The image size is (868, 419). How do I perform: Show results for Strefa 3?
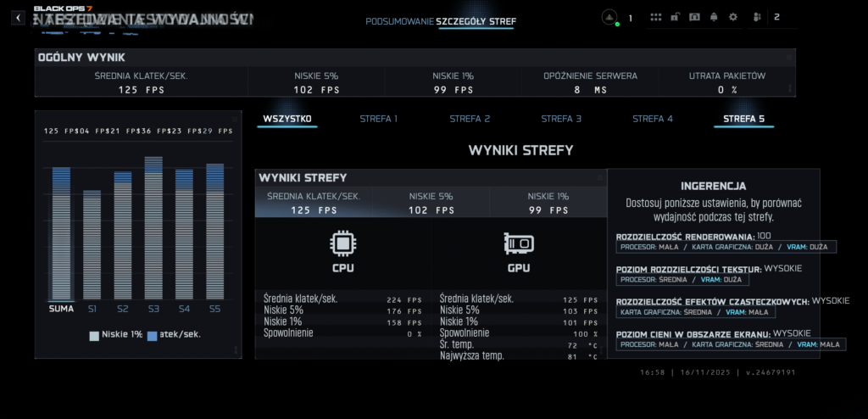(561, 119)
